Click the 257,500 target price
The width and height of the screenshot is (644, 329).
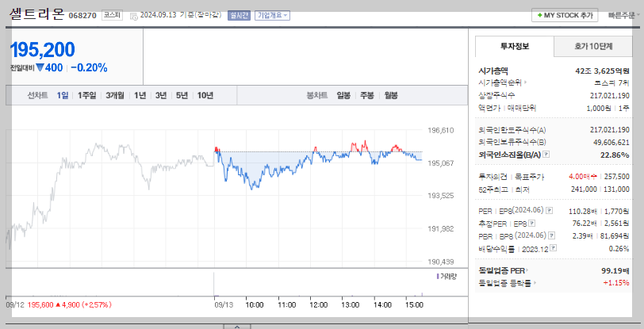[x=617, y=177]
